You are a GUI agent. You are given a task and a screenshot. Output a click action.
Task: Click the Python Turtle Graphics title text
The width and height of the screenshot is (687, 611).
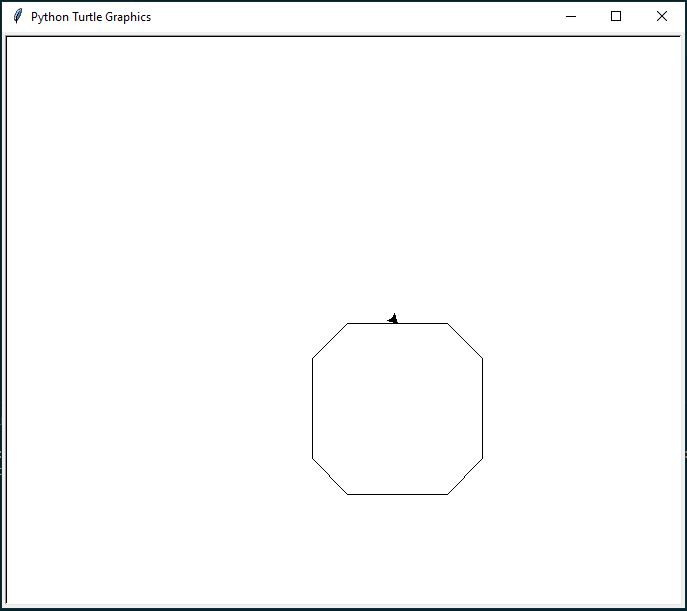click(91, 17)
